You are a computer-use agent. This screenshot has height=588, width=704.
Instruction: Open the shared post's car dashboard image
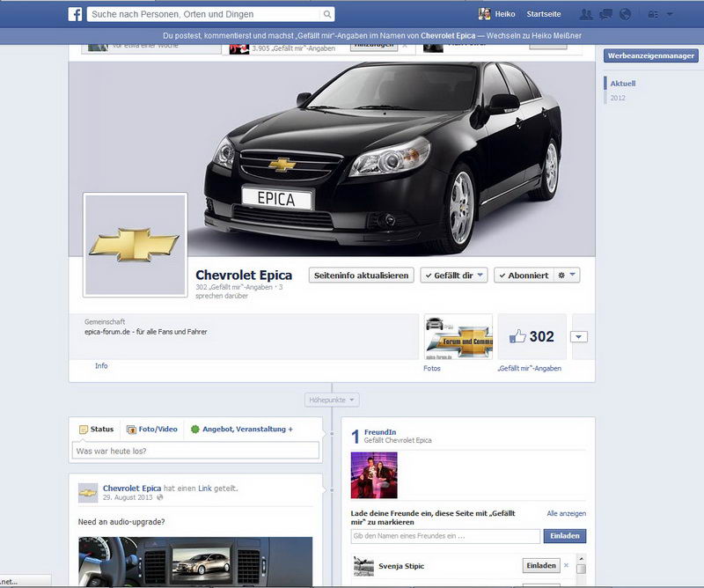coord(195,562)
